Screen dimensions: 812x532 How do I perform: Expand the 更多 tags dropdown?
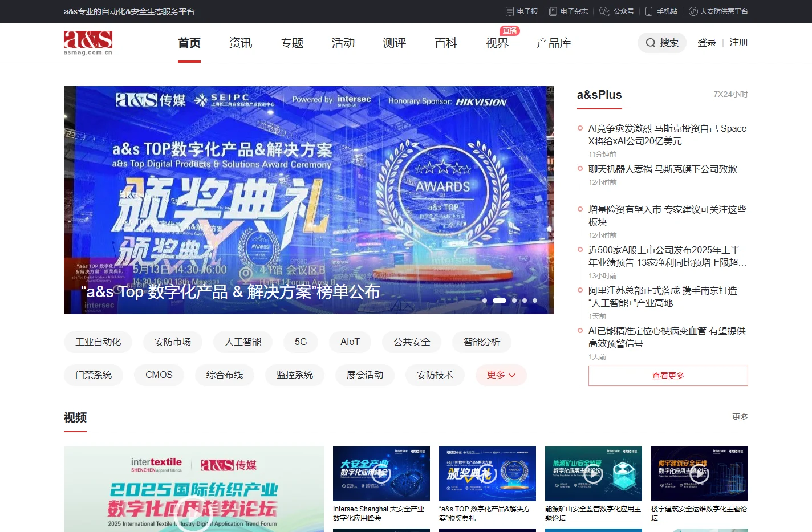501,375
